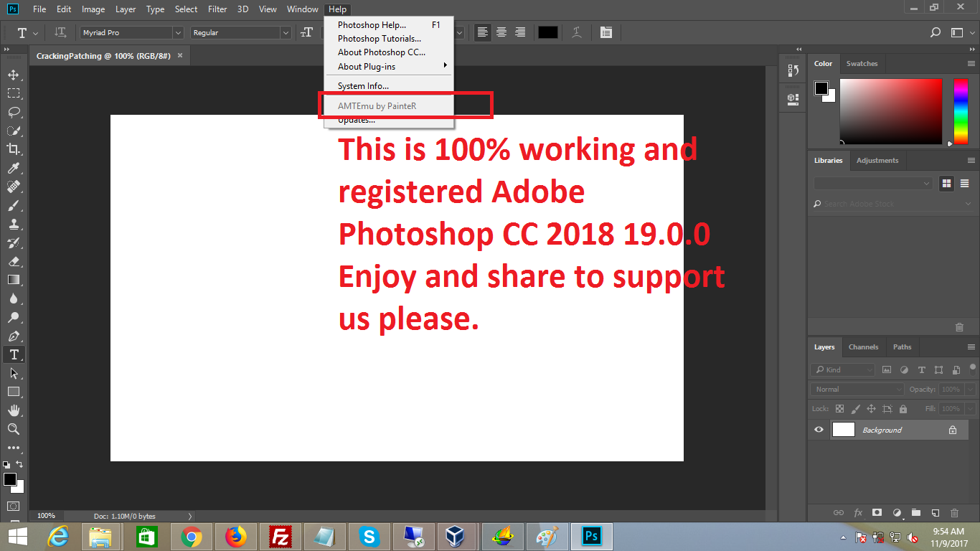Screen dimensions: 980x551
Task: Select the Move tool
Action: click(x=13, y=75)
